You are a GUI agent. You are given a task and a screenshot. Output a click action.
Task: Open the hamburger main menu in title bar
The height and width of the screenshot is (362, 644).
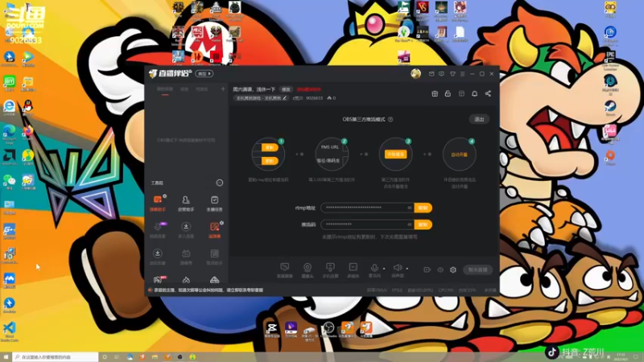(462, 74)
